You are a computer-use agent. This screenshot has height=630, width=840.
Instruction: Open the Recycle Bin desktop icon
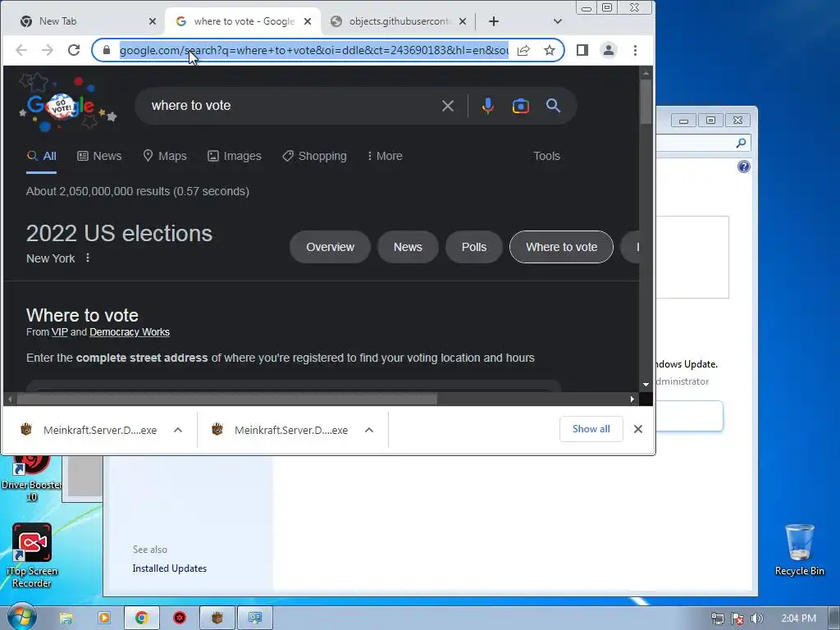(x=799, y=550)
